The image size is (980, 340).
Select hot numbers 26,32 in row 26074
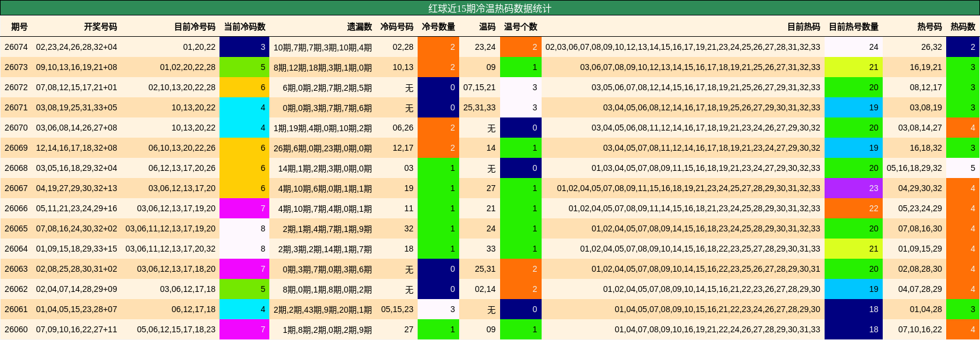coord(931,47)
